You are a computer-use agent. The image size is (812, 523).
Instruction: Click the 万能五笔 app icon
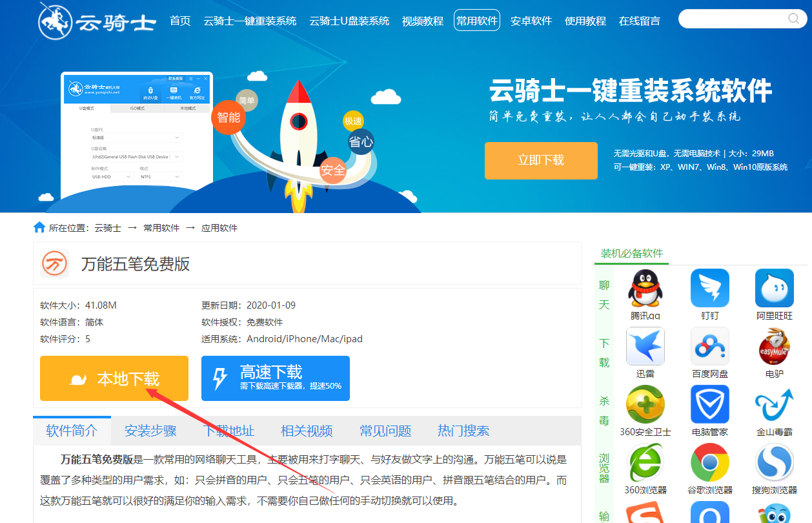pyautogui.click(x=55, y=263)
